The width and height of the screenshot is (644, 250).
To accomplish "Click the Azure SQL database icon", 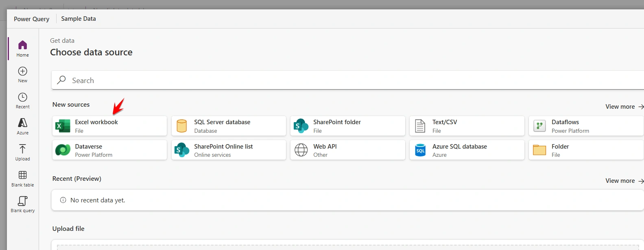I will pos(420,150).
